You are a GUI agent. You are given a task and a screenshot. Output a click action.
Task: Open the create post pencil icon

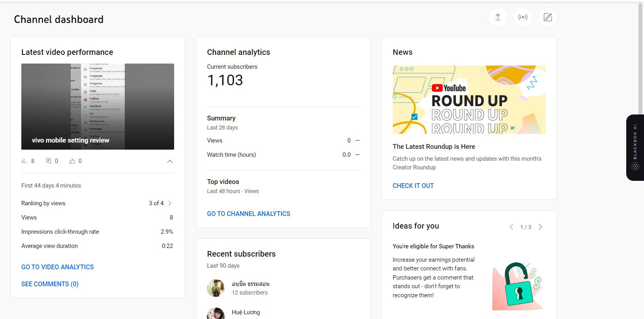[x=548, y=17]
